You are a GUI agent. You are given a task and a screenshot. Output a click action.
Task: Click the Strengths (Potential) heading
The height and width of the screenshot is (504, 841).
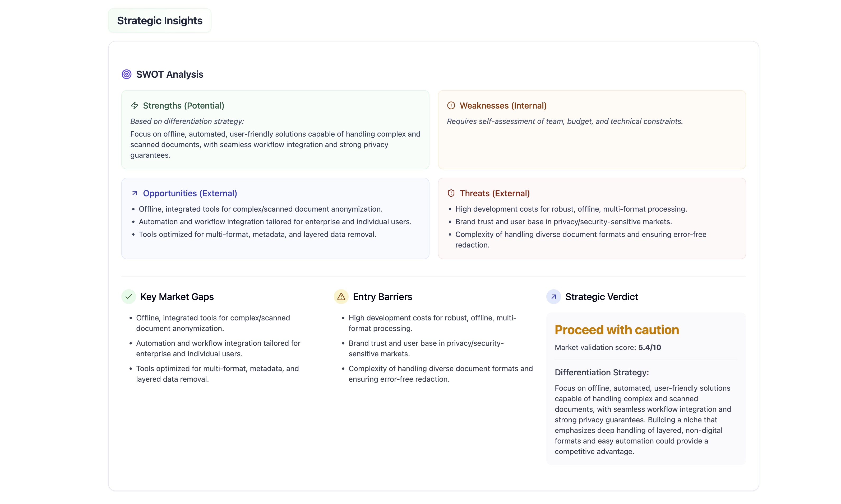pyautogui.click(x=183, y=106)
